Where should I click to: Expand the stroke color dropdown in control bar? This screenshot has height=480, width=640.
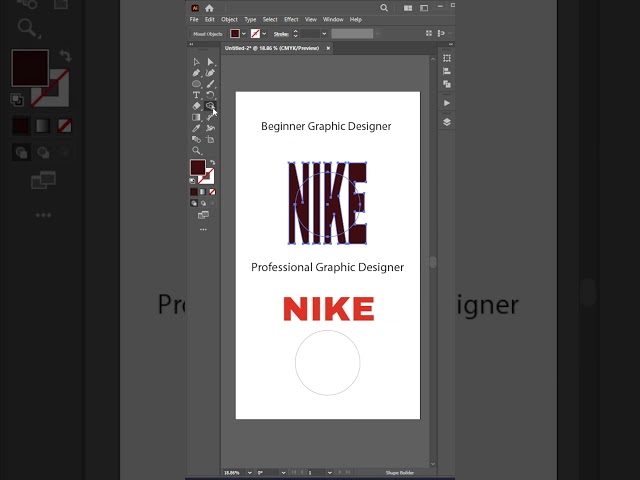tap(264, 34)
